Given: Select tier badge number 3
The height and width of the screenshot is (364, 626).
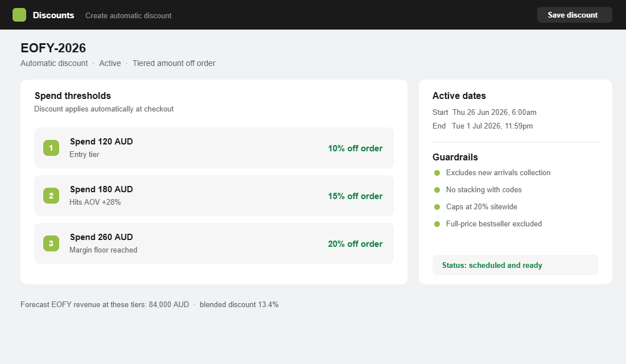Looking at the screenshot, I should pos(51,243).
